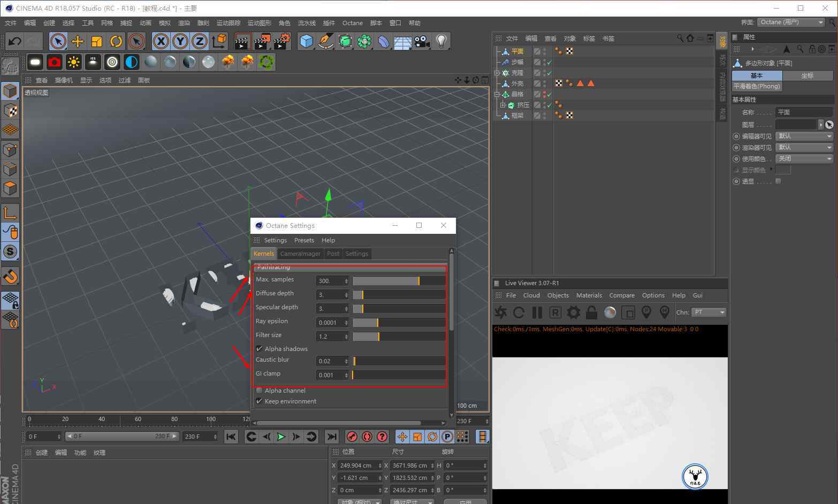Image resolution: width=838 pixels, height=504 pixels.
Task: Click the green Octane gear icon
Action: [x=266, y=62]
